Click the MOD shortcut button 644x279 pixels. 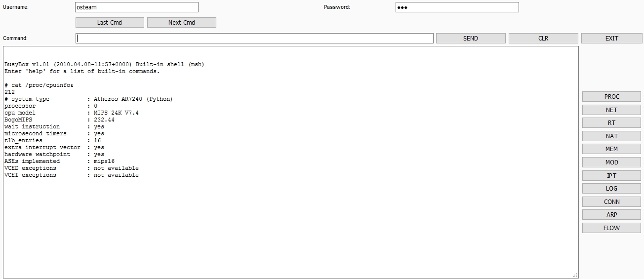coord(611,162)
